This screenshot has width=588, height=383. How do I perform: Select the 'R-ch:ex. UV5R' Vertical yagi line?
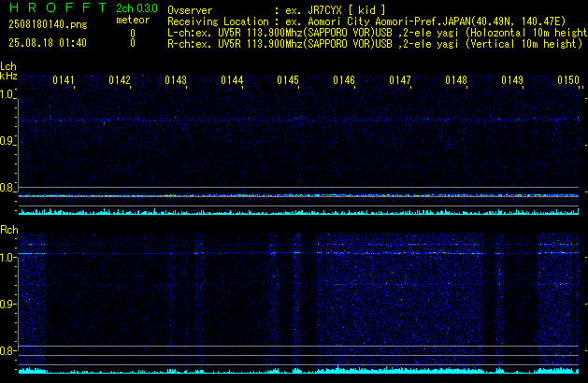point(375,44)
